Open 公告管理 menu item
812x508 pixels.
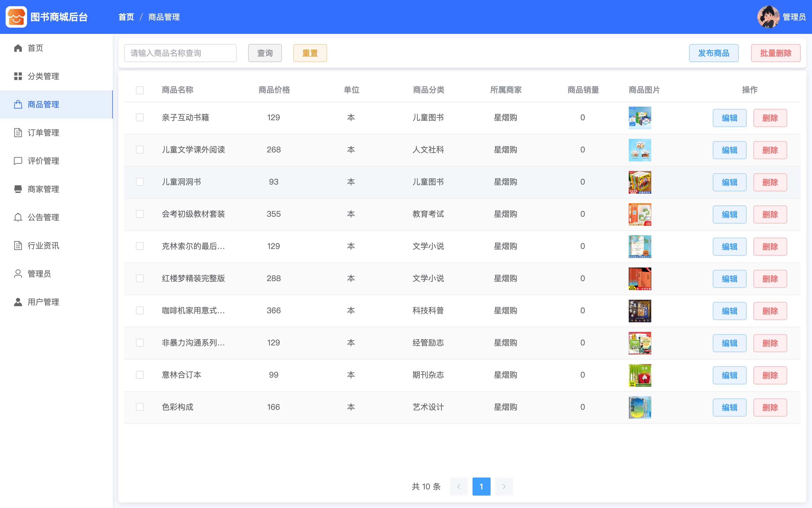point(56,217)
